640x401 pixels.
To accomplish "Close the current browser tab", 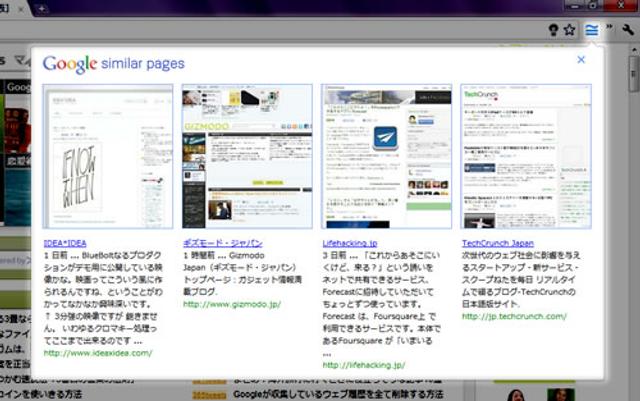I will [21, 9].
